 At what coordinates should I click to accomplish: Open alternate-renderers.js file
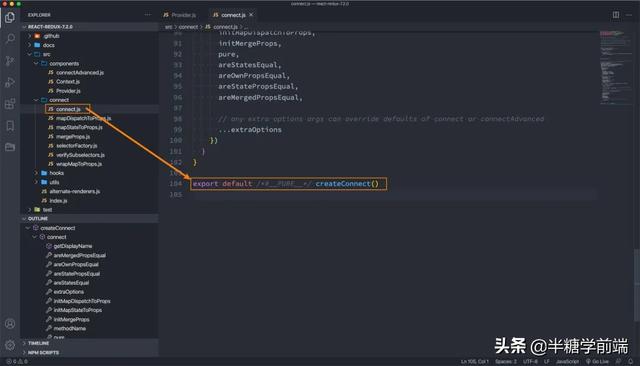(x=75, y=191)
